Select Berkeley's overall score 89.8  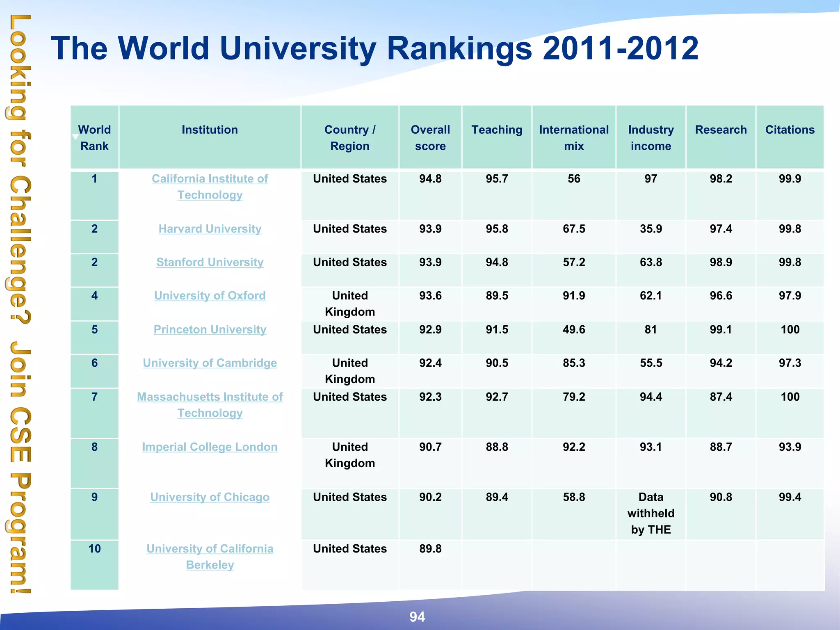[x=430, y=549]
